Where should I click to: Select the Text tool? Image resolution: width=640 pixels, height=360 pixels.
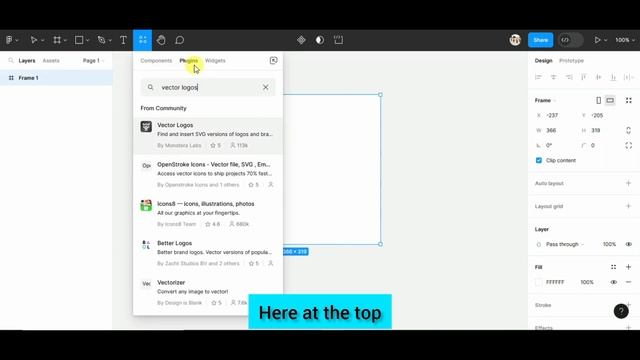123,40
